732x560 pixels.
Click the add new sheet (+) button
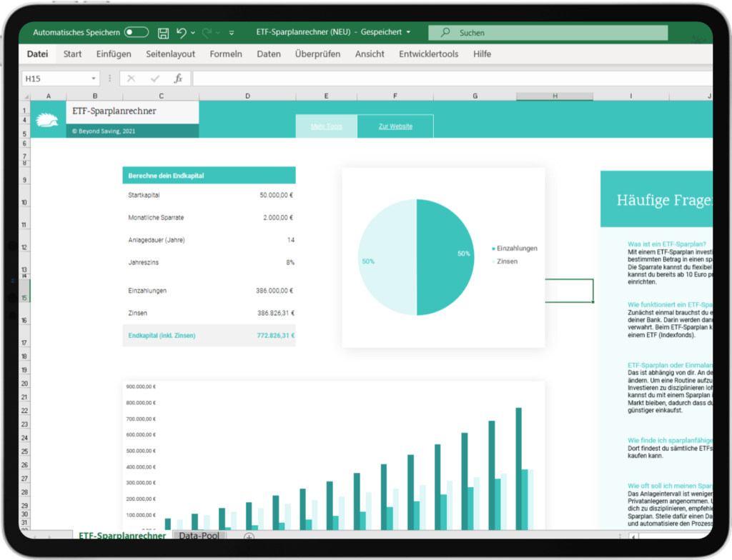[x=249, y=536]
